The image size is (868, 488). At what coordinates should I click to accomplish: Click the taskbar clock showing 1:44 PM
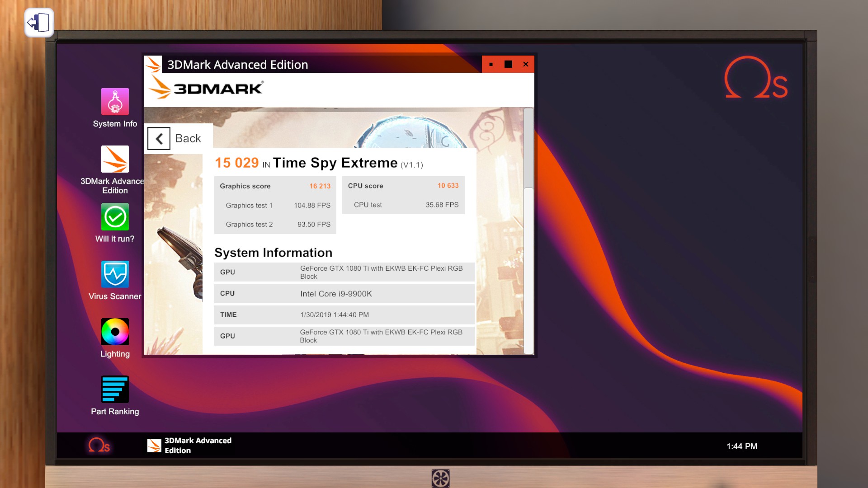[x=741, y=446]
